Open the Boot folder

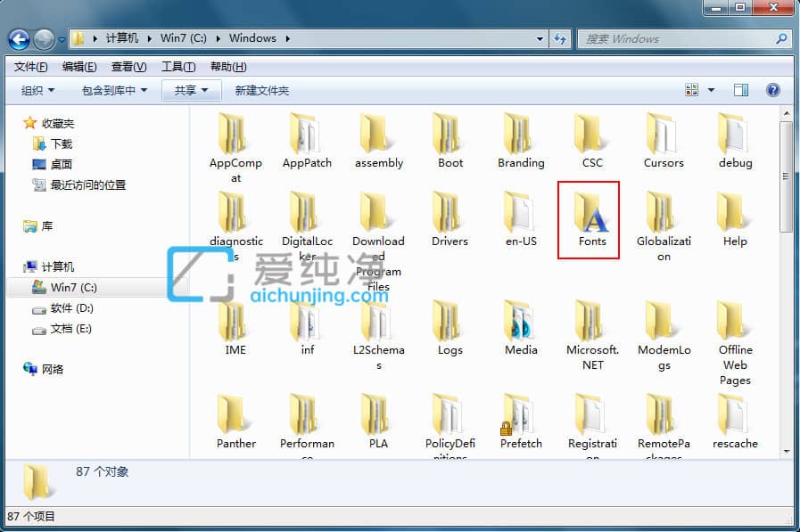[x=450, y=141]
